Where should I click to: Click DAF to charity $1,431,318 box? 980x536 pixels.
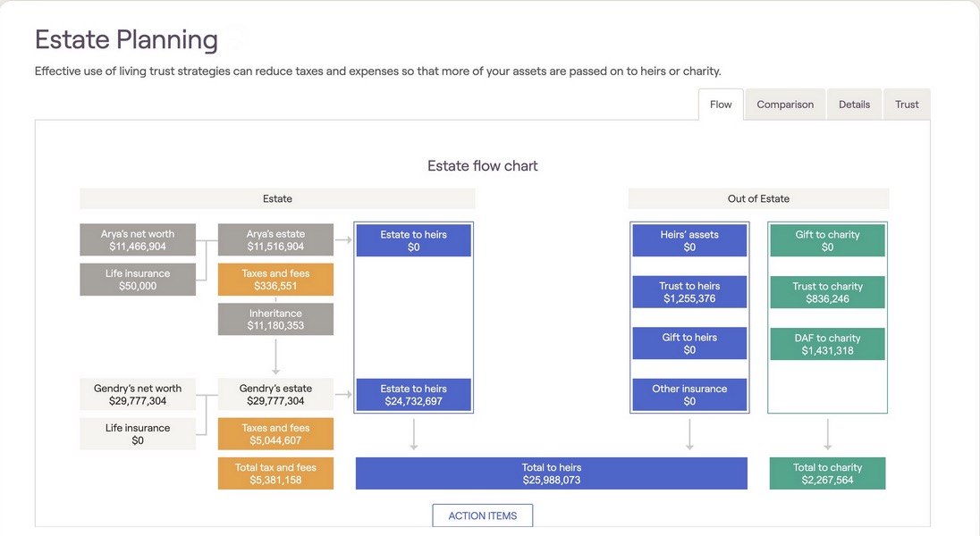827,344
